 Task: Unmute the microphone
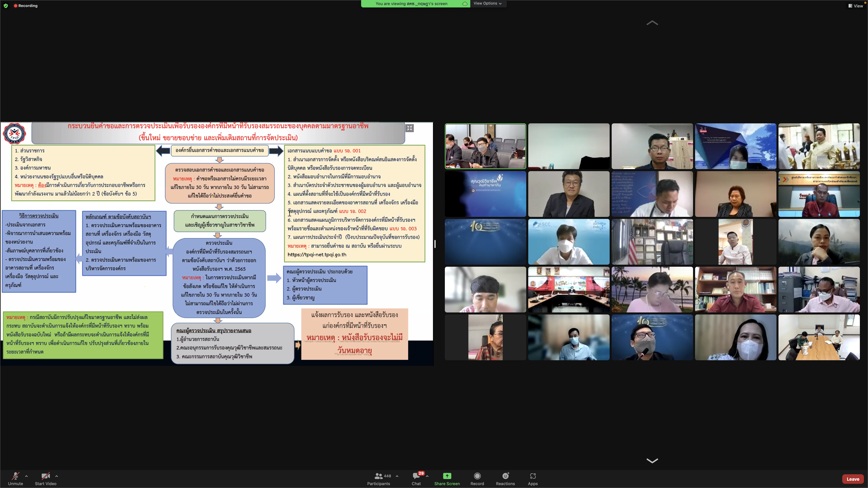point(15,479)
